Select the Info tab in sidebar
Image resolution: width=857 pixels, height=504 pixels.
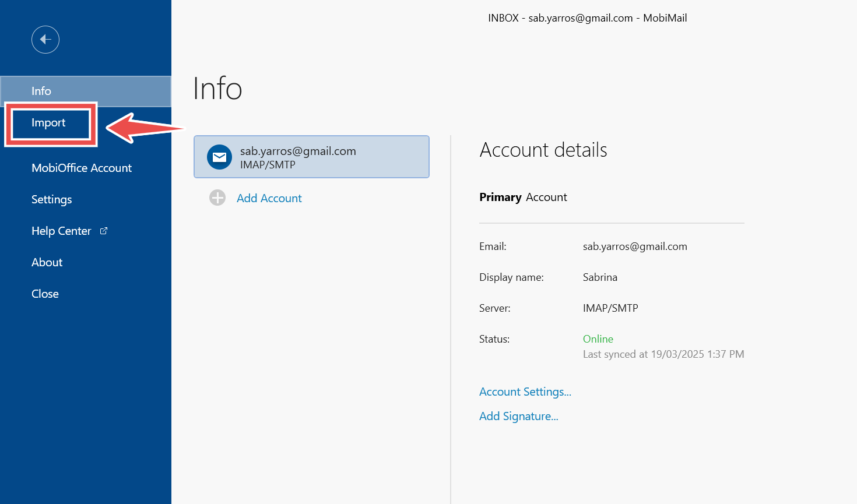pyautogui.click(x=86, y=91)
